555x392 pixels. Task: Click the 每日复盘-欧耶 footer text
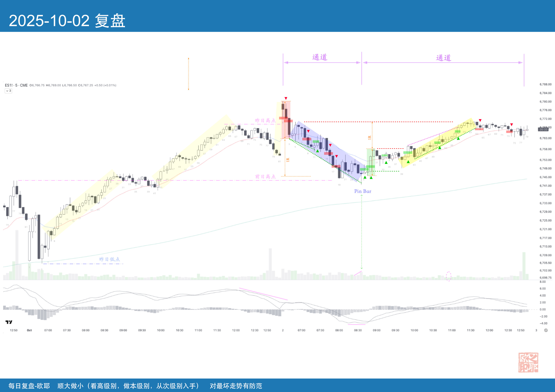click(29, 386)
